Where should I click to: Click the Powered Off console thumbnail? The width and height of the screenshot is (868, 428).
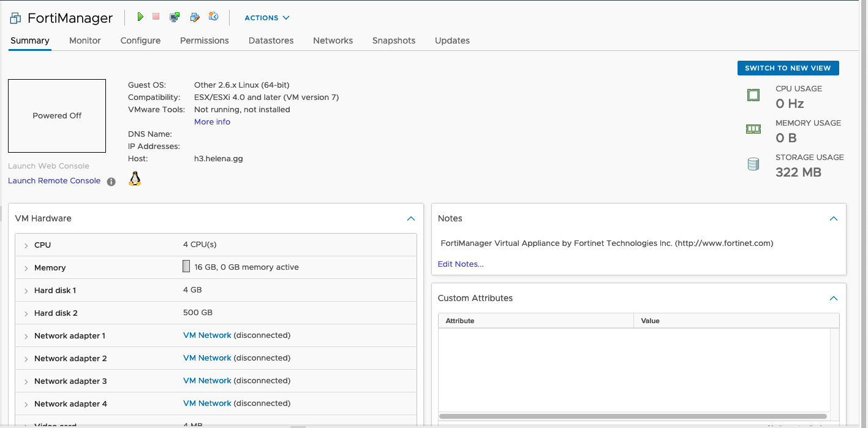pyautogui.click(x=57, y=116)
